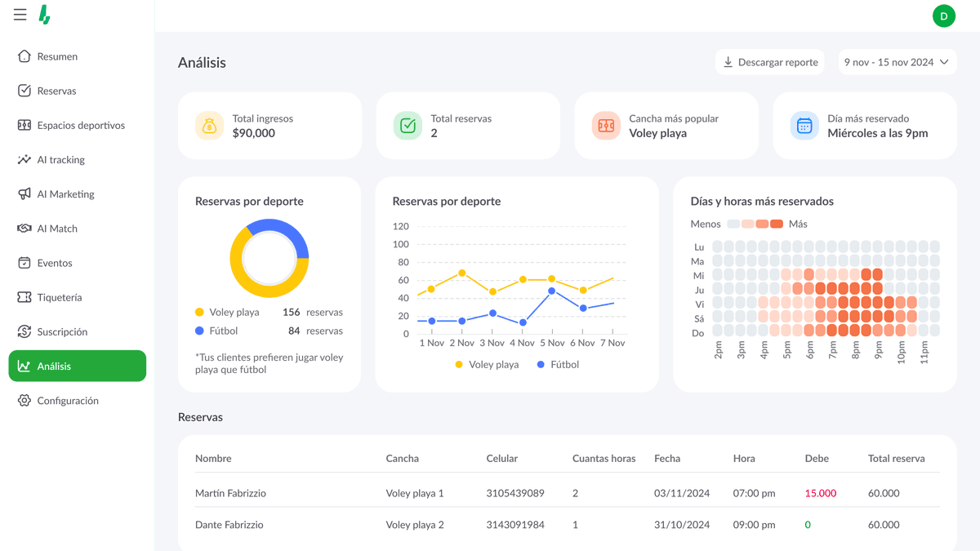The height and width of the screenshot is (551, 980).
Task: Click the Total ingresos money bag icon
Action: [x=209, y=126]
